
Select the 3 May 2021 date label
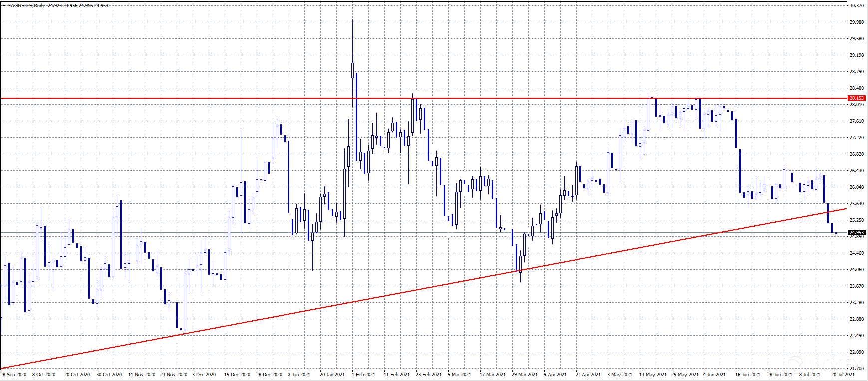pyautogui.click(x=620, y=375)
